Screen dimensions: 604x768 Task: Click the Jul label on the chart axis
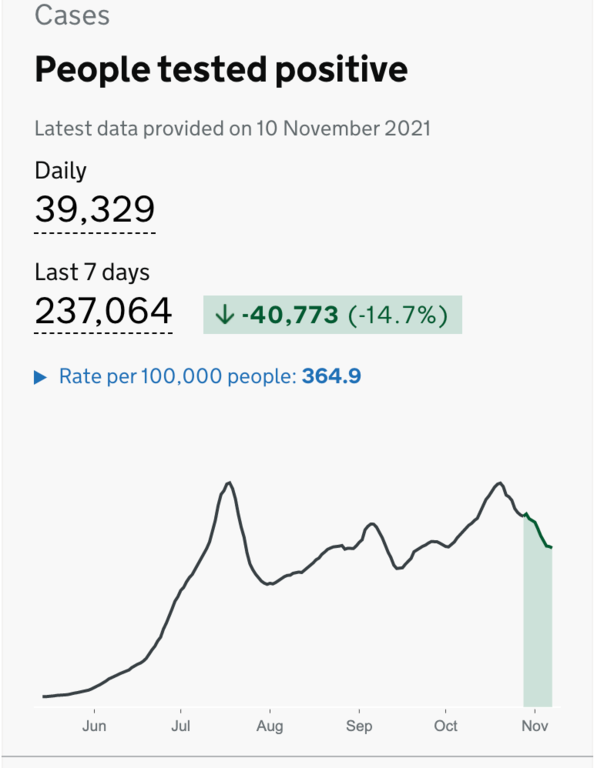click(181, 726)
